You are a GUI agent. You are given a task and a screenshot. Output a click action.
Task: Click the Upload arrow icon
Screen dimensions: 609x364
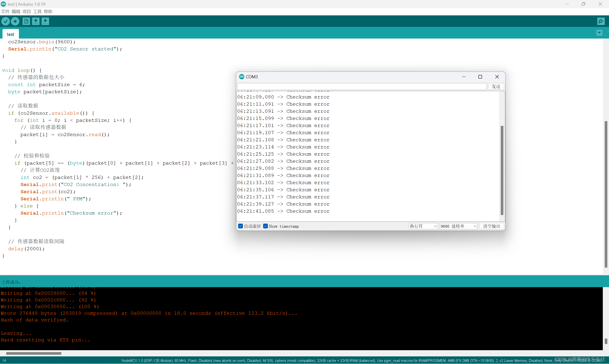pos(15,21)
